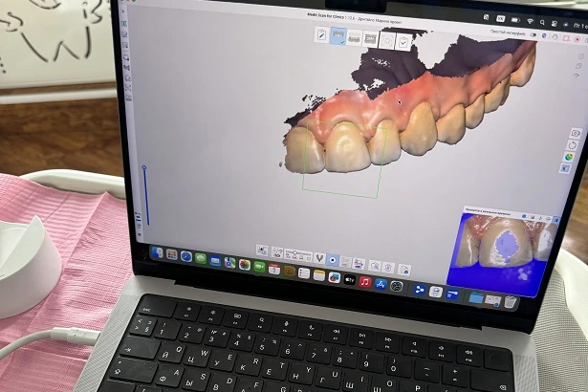Toggle the simple interface switch

click(x=533, y=34)
